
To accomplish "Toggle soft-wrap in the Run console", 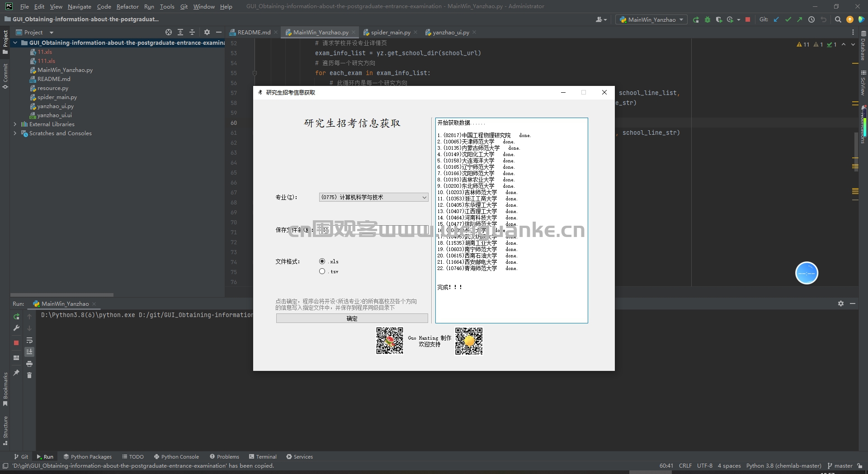I will (29, 340).
